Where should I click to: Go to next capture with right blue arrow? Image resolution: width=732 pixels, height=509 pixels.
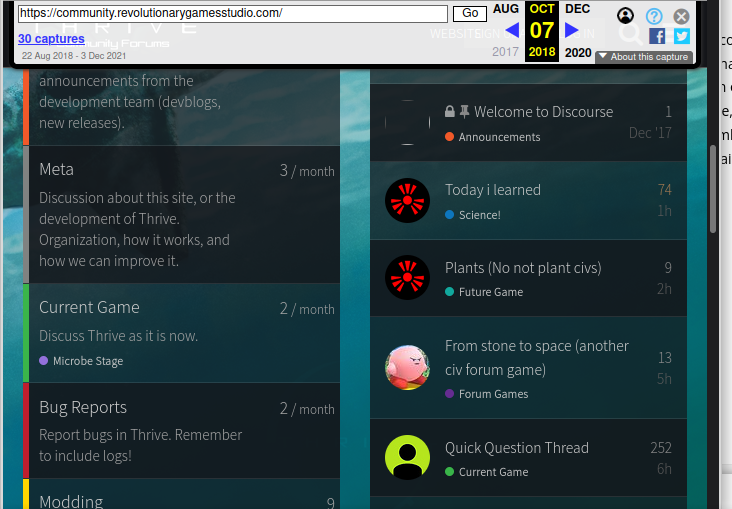click(x=571, y=30)
